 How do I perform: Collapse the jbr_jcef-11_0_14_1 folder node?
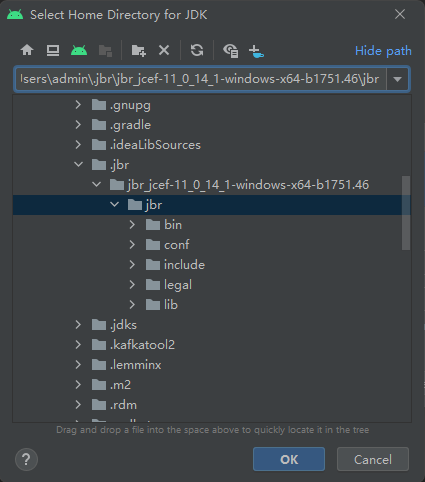[96, 184]
